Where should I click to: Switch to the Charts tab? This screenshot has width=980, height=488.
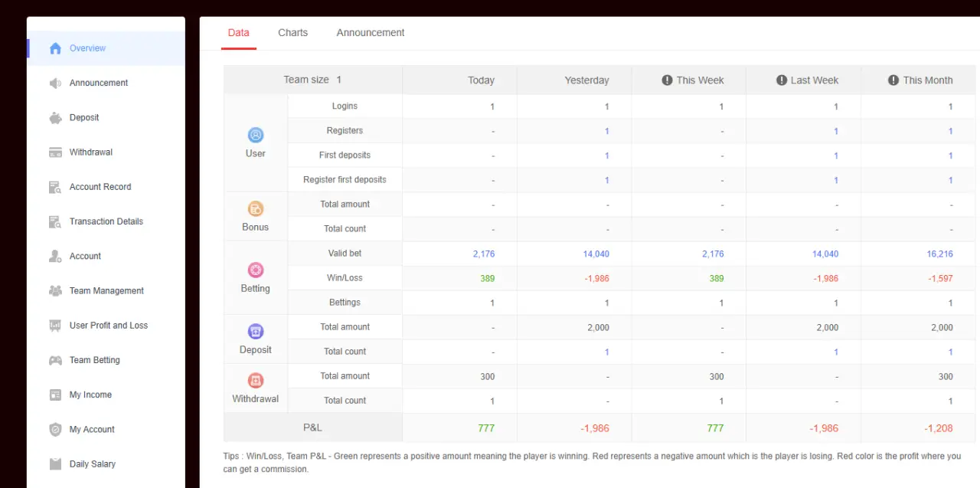tap(292, 32)
